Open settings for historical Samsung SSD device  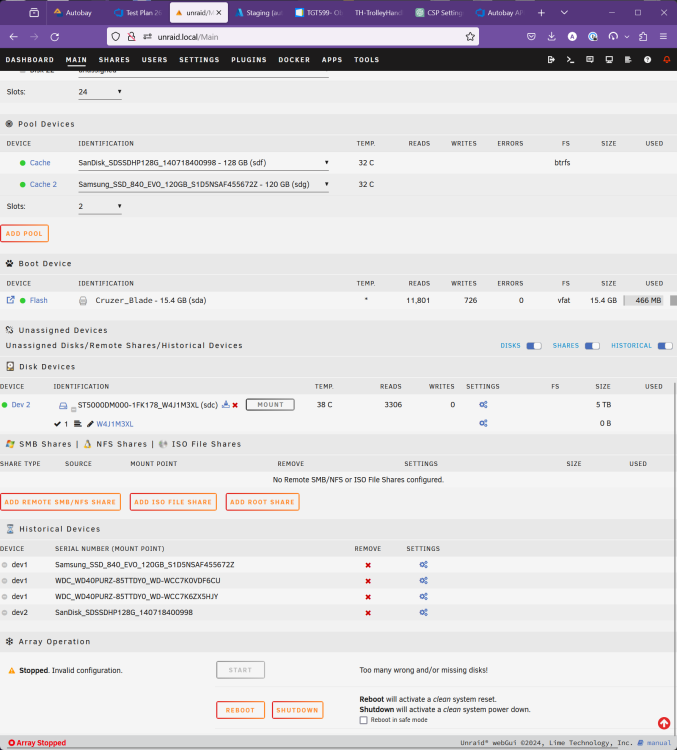click(423, 564)
